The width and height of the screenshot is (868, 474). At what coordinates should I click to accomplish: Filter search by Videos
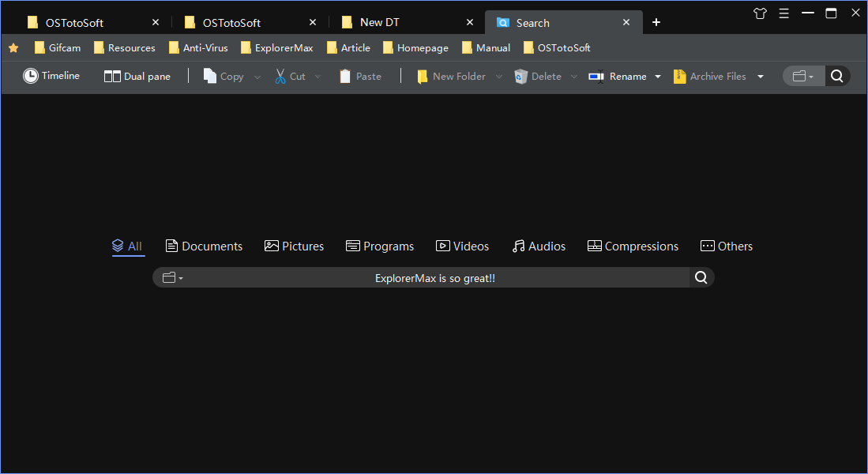[x=462, y=246]
